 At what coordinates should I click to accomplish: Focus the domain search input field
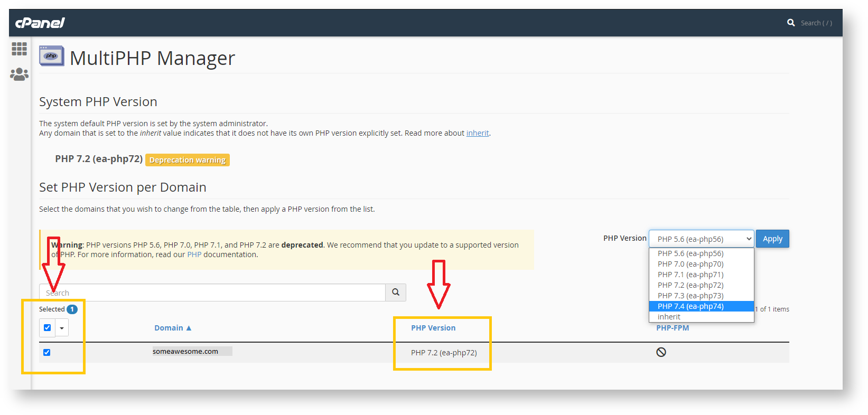(212, 293)
